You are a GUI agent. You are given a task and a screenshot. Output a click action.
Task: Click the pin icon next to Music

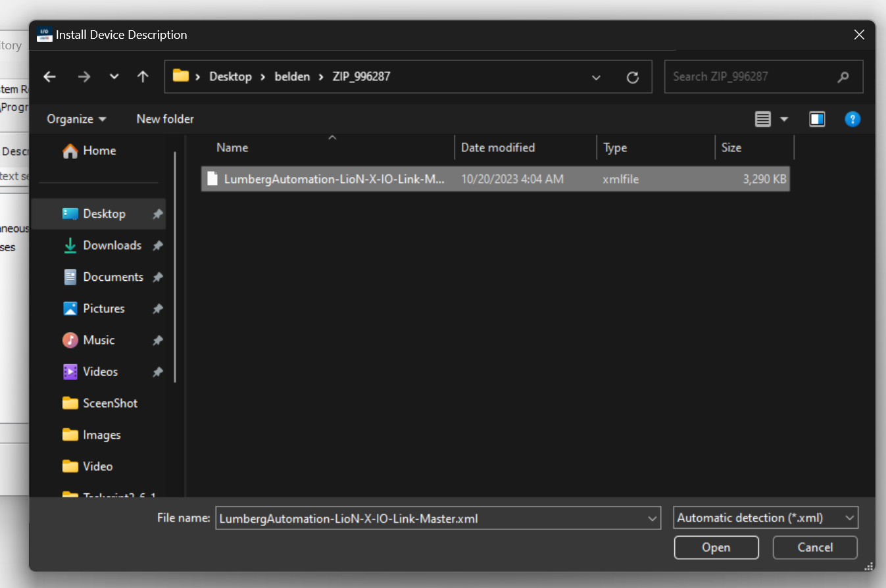(157, 340)
